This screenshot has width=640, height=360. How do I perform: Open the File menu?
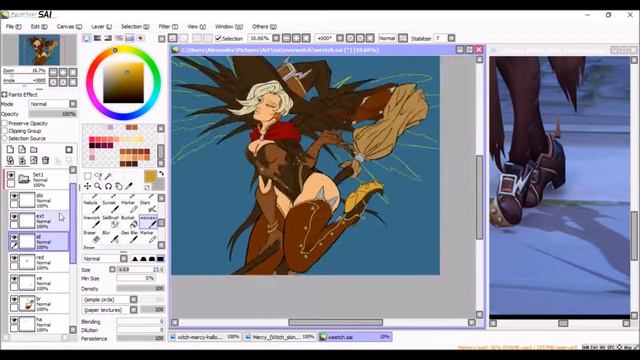13,27
